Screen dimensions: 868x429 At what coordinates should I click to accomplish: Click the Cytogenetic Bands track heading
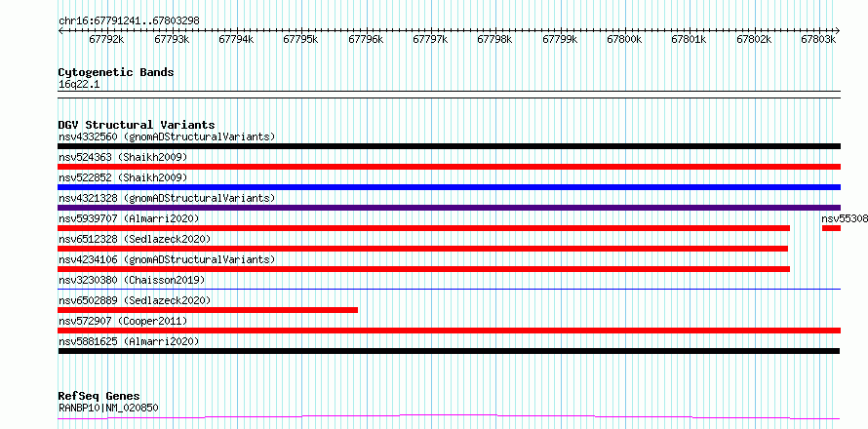point(116,72)
